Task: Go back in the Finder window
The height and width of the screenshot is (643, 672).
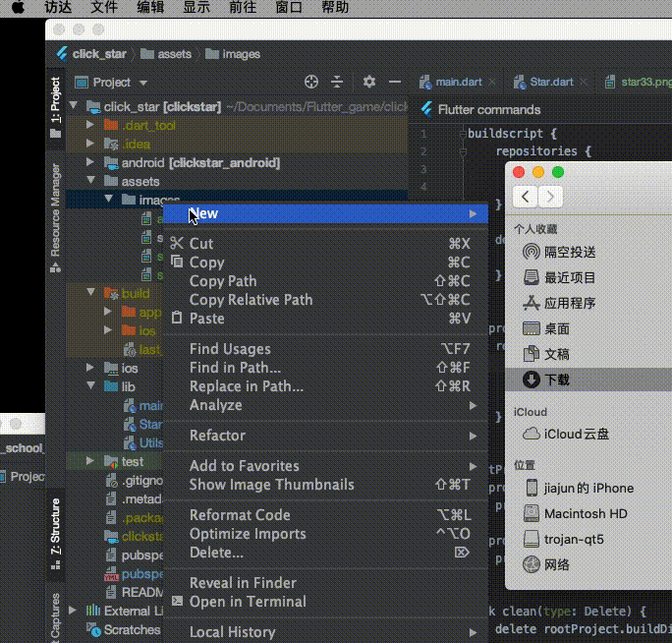Action: (525, 197)
